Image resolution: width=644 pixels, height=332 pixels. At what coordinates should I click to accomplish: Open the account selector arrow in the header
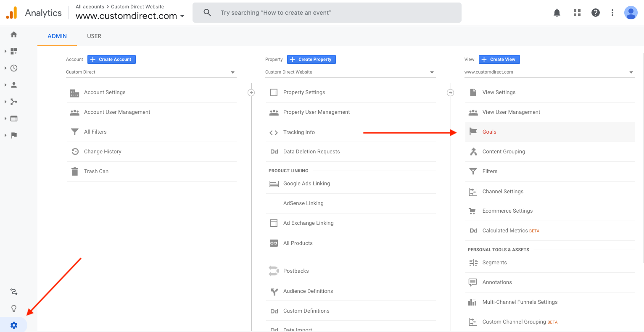pyautogui.click(x=182, y=16)
